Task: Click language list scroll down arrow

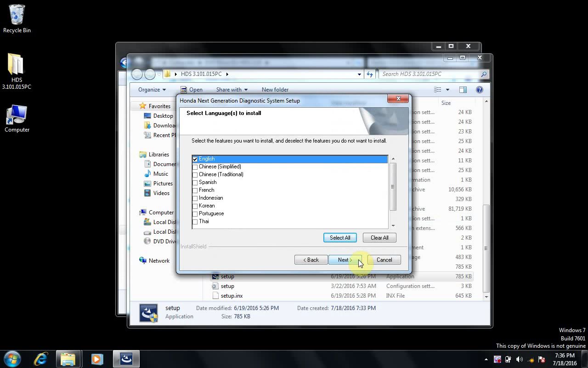Action: coord(393,225)
